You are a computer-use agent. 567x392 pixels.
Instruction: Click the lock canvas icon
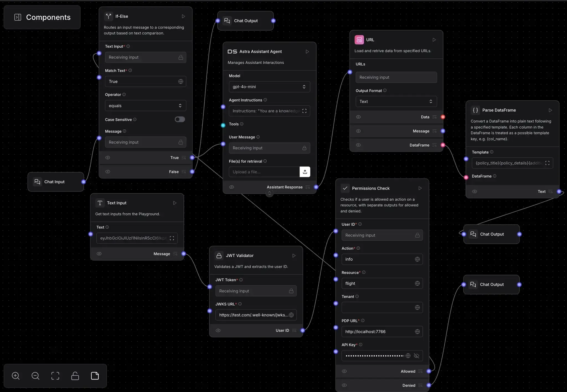[x=75, y=376]
